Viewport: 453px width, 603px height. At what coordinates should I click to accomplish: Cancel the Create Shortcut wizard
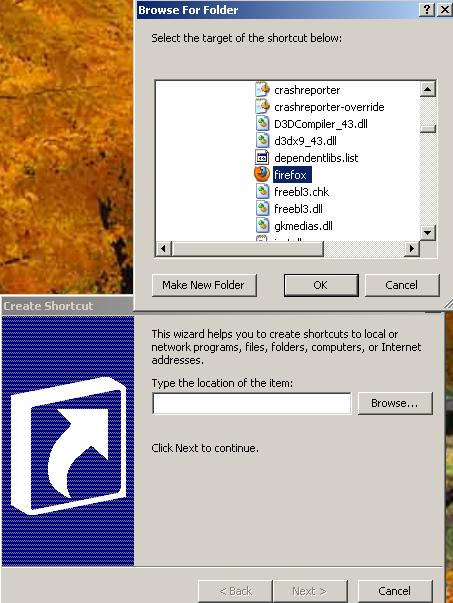coord(395,591)
